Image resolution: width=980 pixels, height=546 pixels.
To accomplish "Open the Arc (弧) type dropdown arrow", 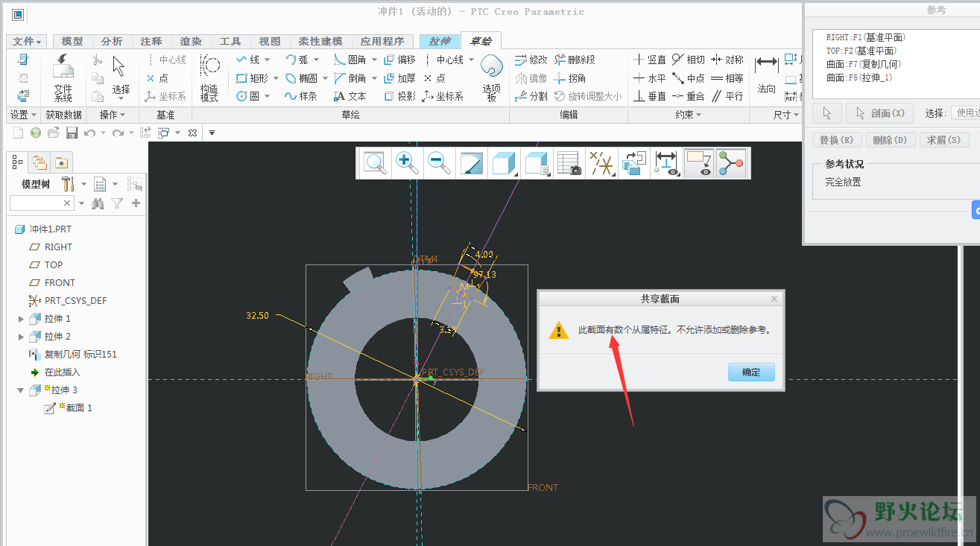I will [316, 60].
